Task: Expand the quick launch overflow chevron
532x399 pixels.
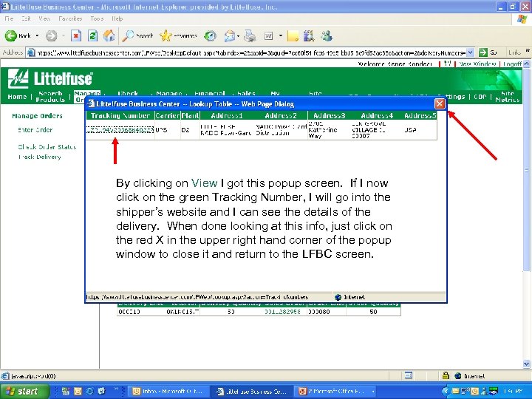Action: click(x=117, y=389)
